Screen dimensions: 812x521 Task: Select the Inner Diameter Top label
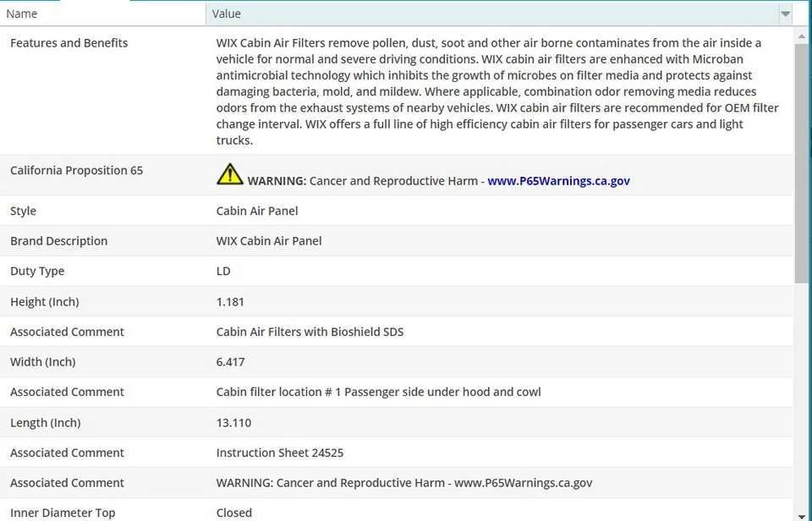[63, 513]
